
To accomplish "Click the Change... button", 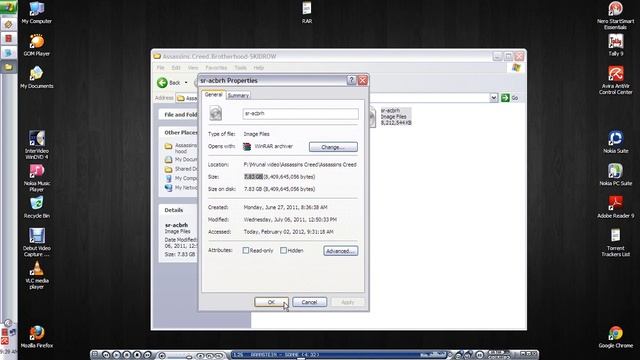I will click(333, 147).
